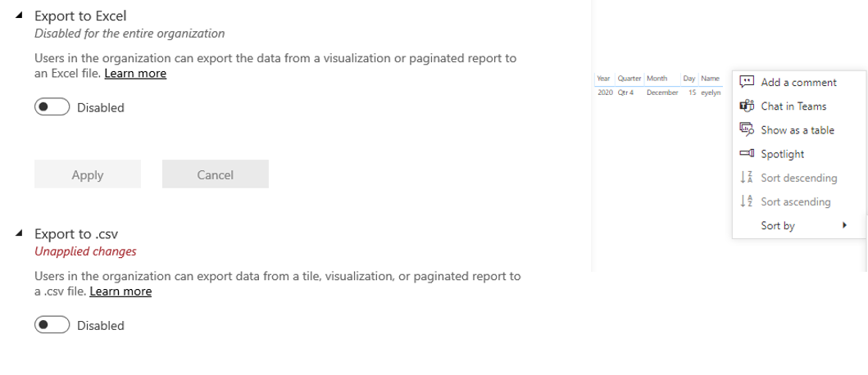Select Chat in Teams menu entry
Viewport: 868px width, 375px height.
[x=799, y=106]
